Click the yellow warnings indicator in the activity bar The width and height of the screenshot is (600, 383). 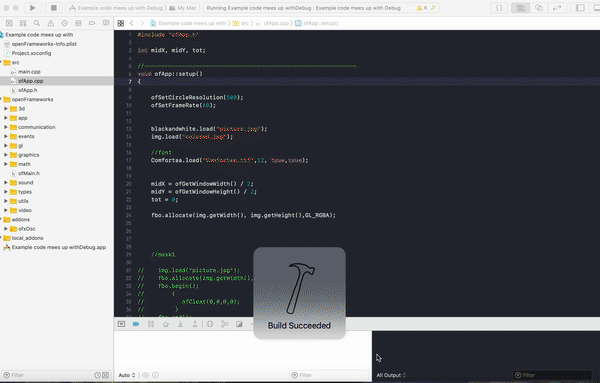(422, 8)
